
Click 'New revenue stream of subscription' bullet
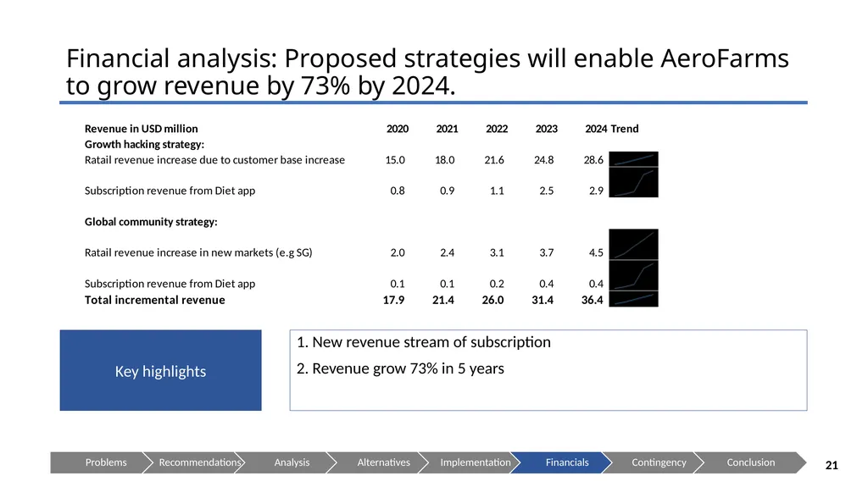[424, 342]
